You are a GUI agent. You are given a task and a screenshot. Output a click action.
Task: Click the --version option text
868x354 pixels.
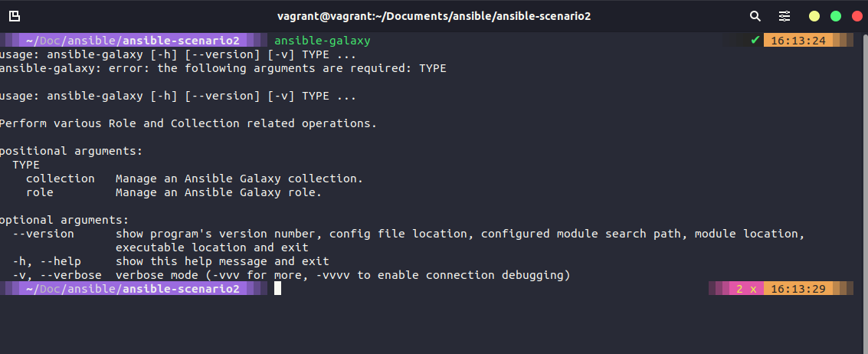[44, 234]
